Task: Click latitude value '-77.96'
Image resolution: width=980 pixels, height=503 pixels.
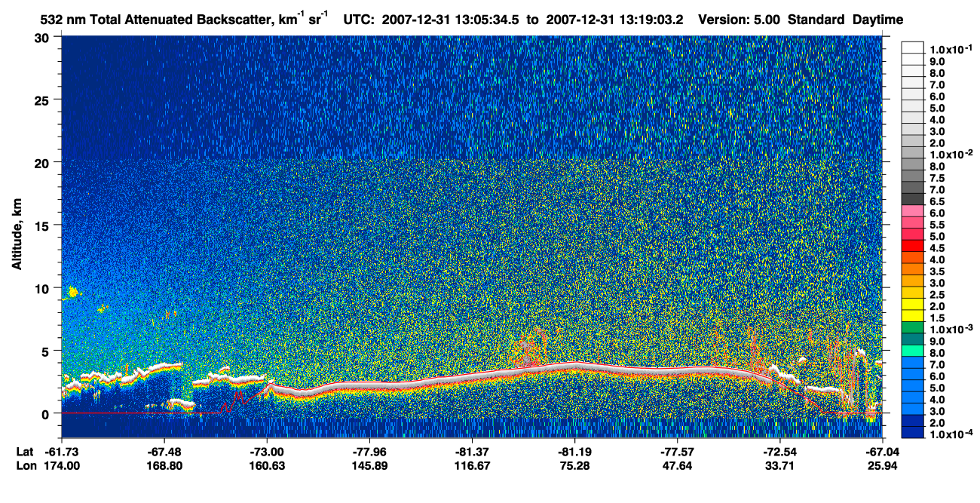Action: point(369,452)
